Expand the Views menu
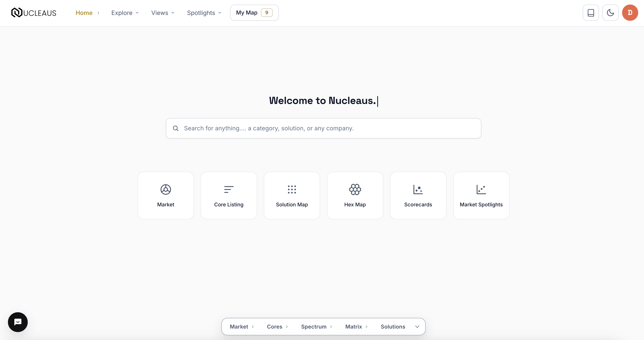The image size is (644, 340). [163, 13]
